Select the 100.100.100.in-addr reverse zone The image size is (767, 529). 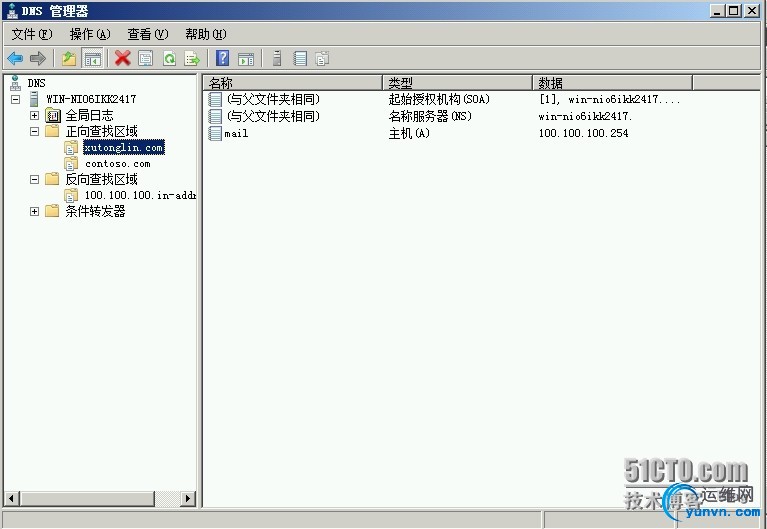140,195
